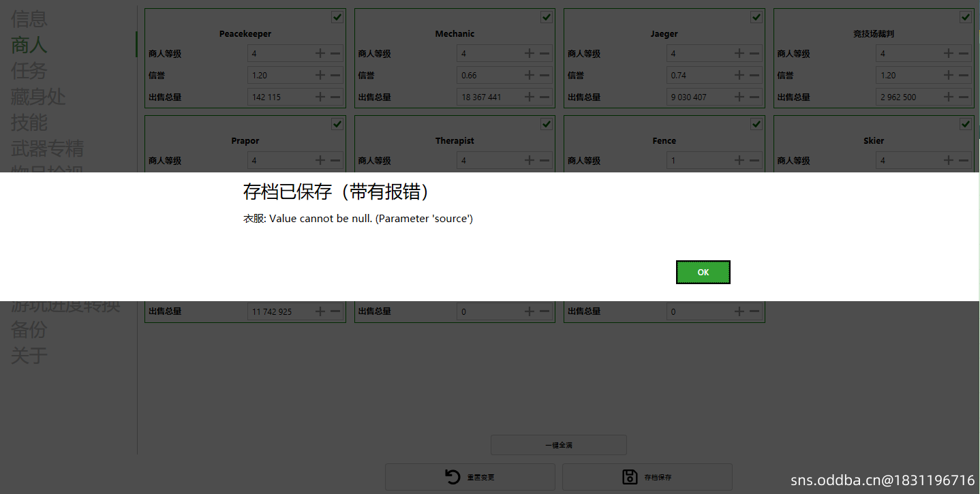Decrease Peacekeeper 信誉 with minus icon
Viewport: 980px width, 494px height.
tap(335, 75)
